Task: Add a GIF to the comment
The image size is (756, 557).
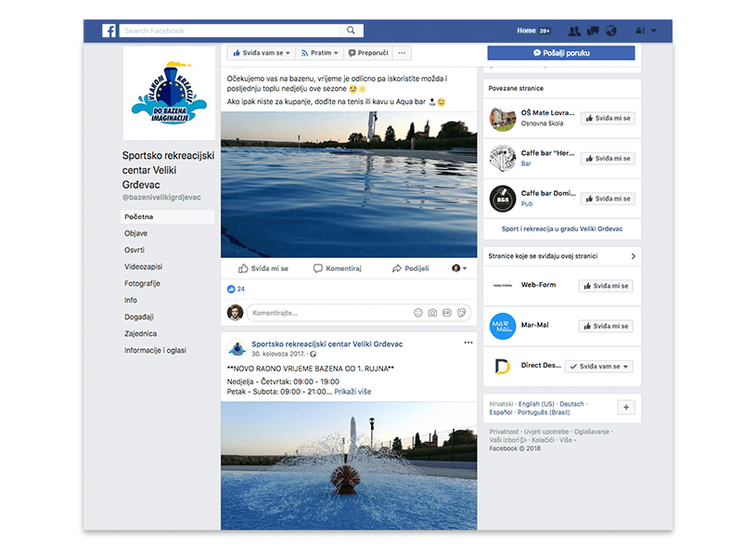Action: point(447,313)
